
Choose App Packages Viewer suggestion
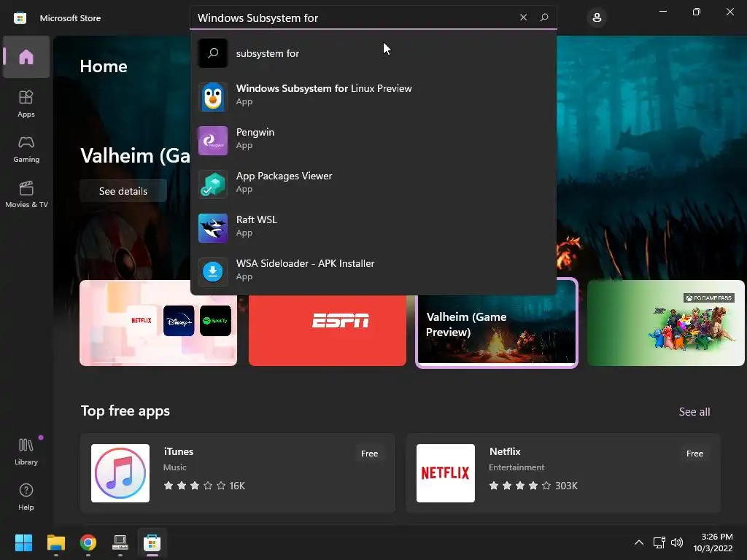(x=373, y=184)
